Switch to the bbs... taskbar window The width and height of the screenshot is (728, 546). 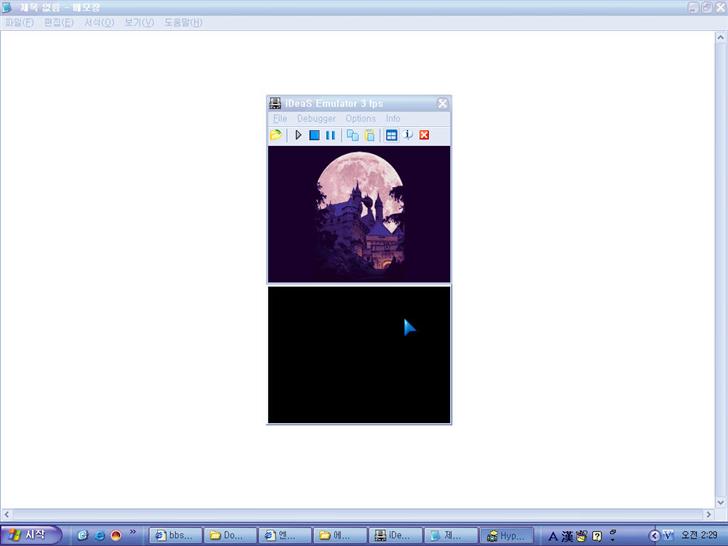[x=176, y=535]
